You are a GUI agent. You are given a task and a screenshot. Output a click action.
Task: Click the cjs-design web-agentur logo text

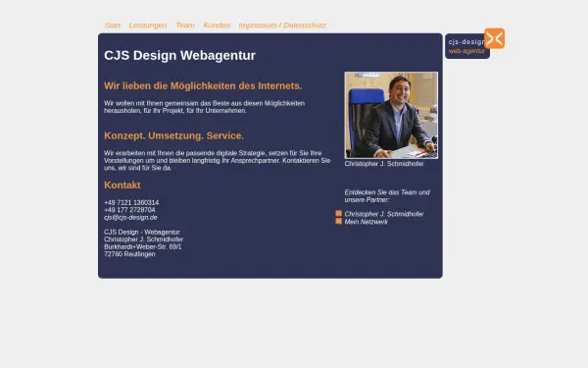point(466,46)
